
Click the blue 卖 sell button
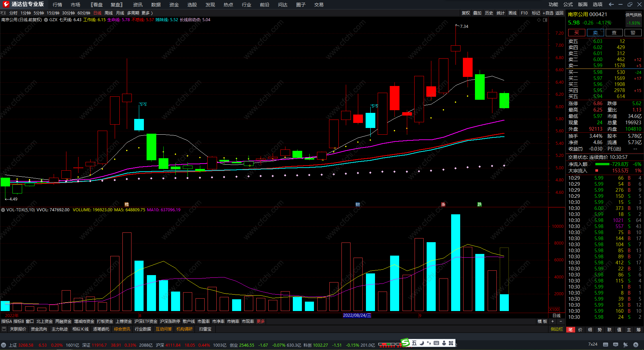[x=595, y=33]
